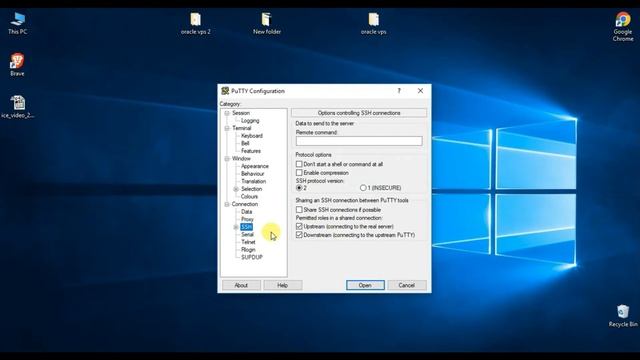The width and height of the screenshot is (640, 360).
Task: Open oracle vps 2 folder
Action: 196,23
